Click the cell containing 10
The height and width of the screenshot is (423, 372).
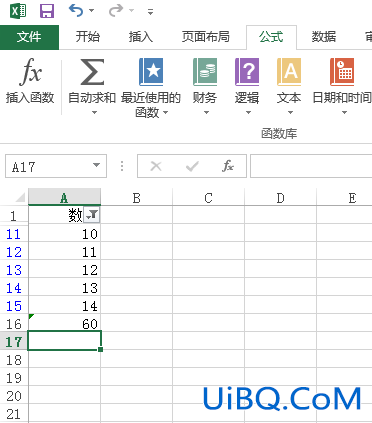[x=64, y=234]
